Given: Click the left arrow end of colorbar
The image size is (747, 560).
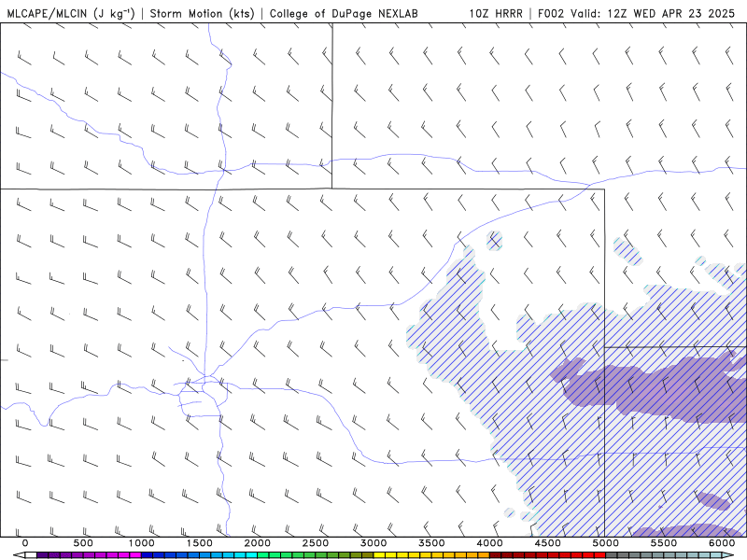Looking at the screenshot, I should click(19, 554).
